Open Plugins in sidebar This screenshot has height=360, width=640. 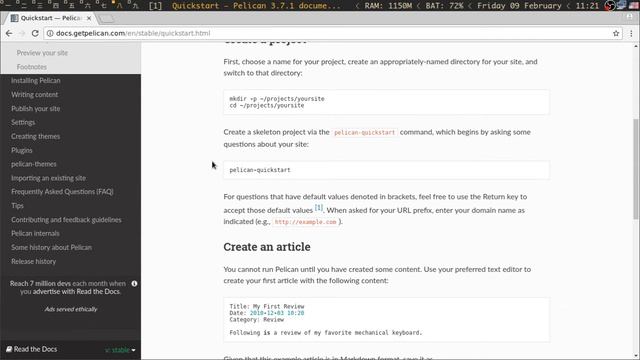tap(22, 150)
